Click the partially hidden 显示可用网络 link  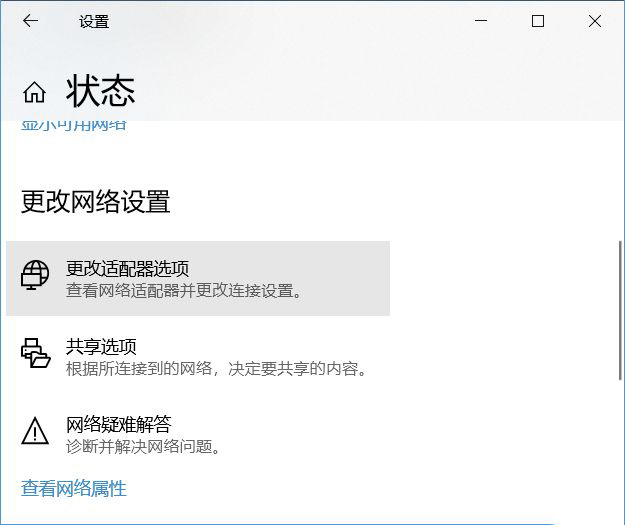74,126
